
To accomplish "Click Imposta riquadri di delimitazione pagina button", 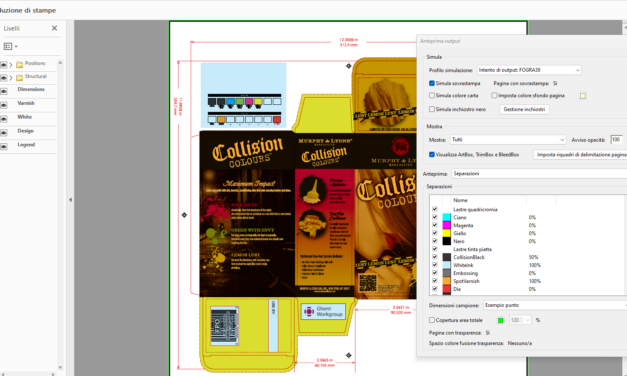I will [580, 154].
